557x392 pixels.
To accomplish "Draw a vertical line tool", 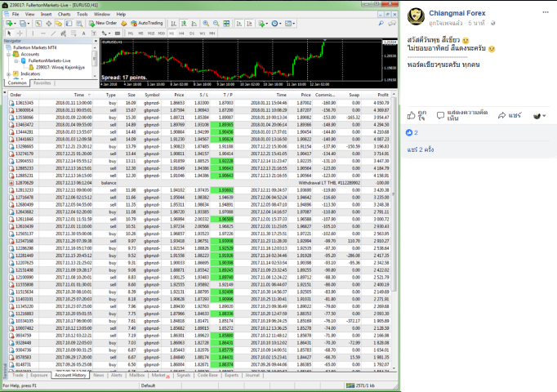I will [33, 33].
